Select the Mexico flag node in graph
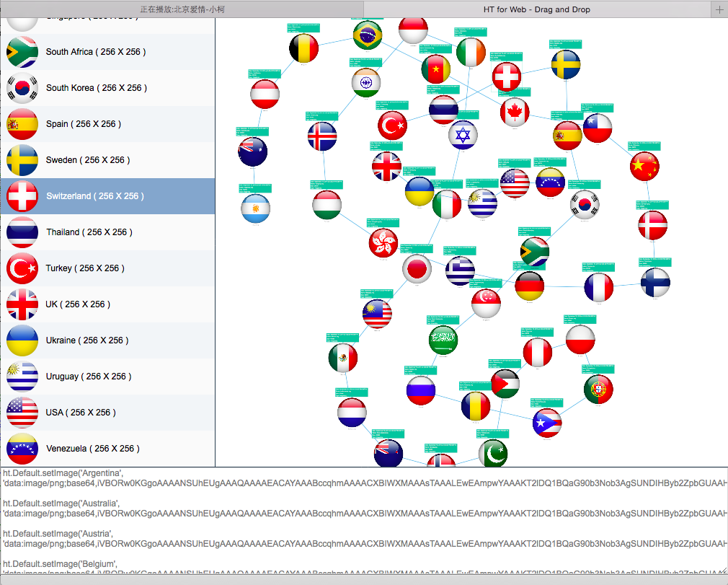This screenshot has width=728, height=585. tap(342, 358)
